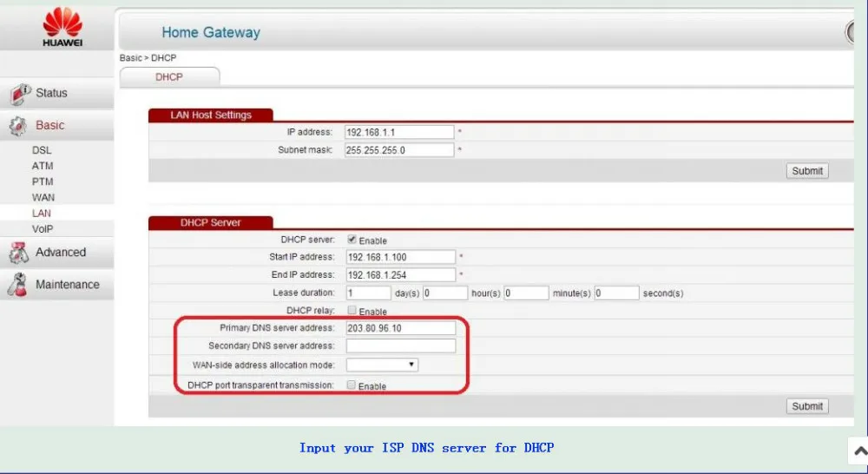This screenshot has height=474, width=868.
Task: Click the scroll-to-top arrow icon
Action: tap(860, 451)
